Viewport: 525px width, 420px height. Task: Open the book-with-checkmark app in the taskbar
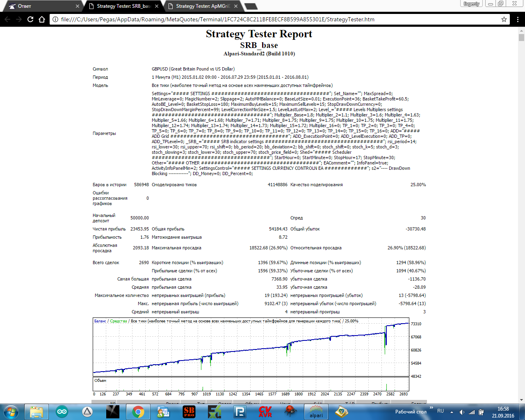342,412
